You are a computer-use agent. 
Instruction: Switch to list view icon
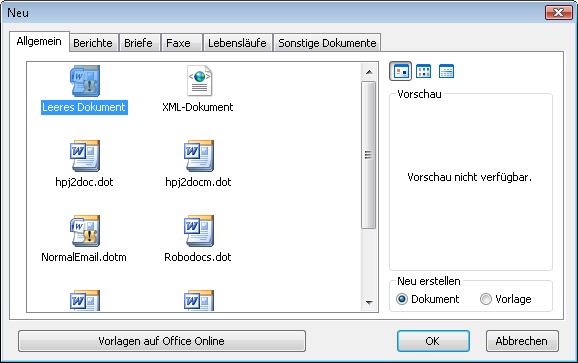pyautogui.click(x=423, y=71)
